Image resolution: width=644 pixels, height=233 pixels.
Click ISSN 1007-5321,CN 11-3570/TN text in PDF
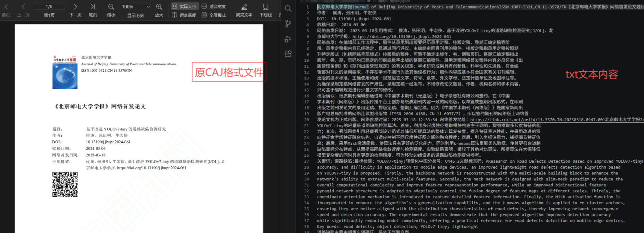point(107,70)
